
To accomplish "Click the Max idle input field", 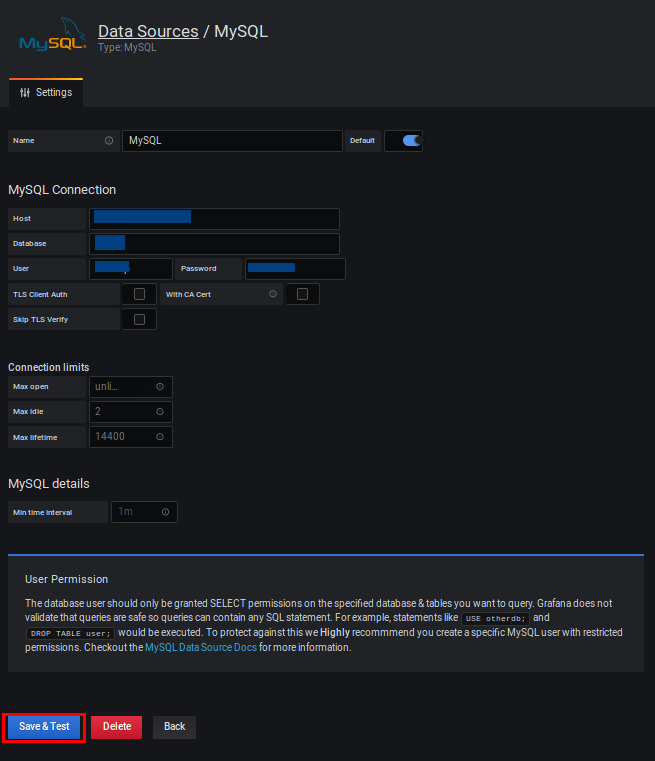I will coord(131,412).
